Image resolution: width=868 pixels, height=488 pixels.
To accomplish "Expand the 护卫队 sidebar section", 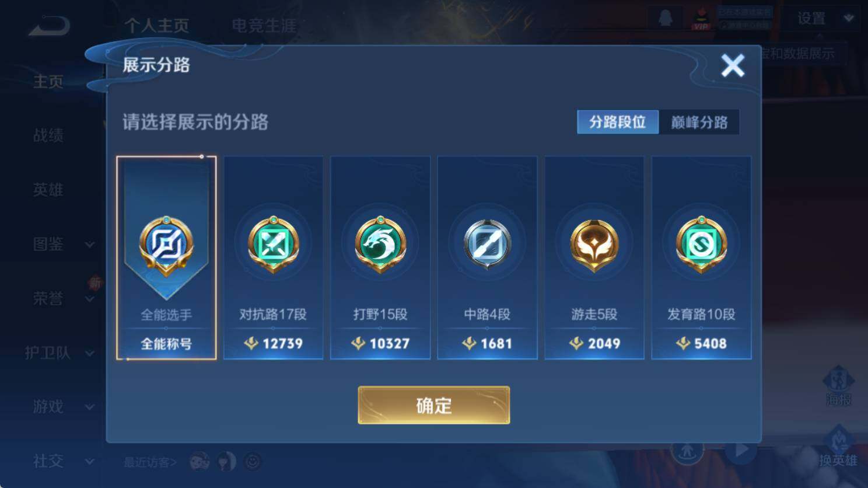I will (x=89, y=353).
